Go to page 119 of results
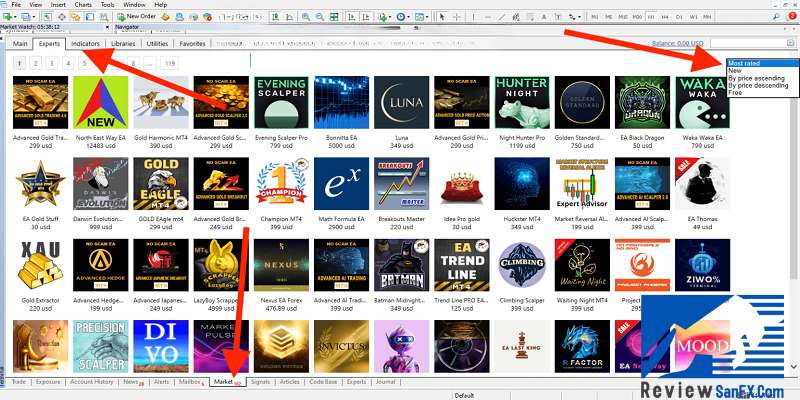The width and height of the screenshot is (800, 400). pos(170,64)
